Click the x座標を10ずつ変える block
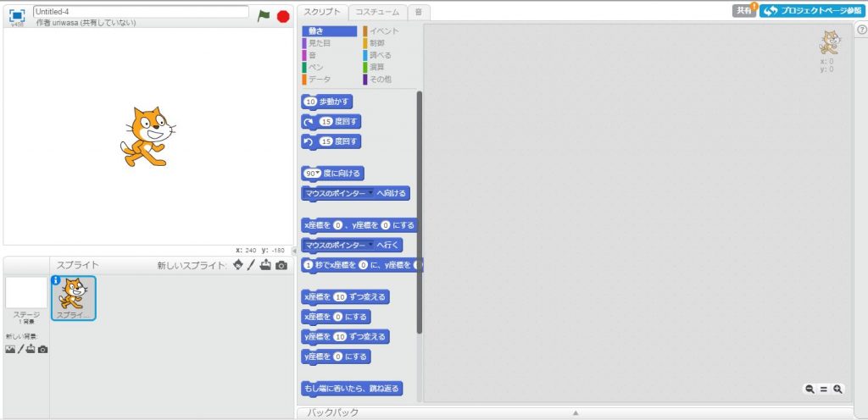This screenshot has height=420, width=868. pos(346,297)
